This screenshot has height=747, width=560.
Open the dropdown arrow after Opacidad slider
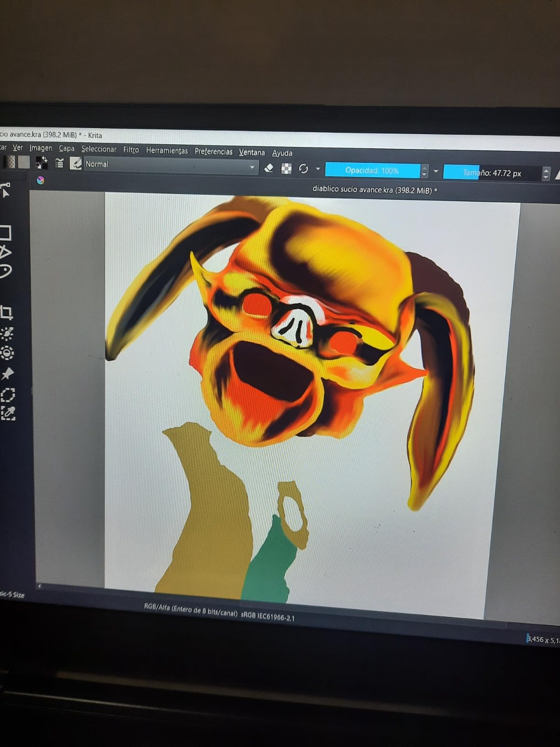pyautogui.click(x=436, y=171)
